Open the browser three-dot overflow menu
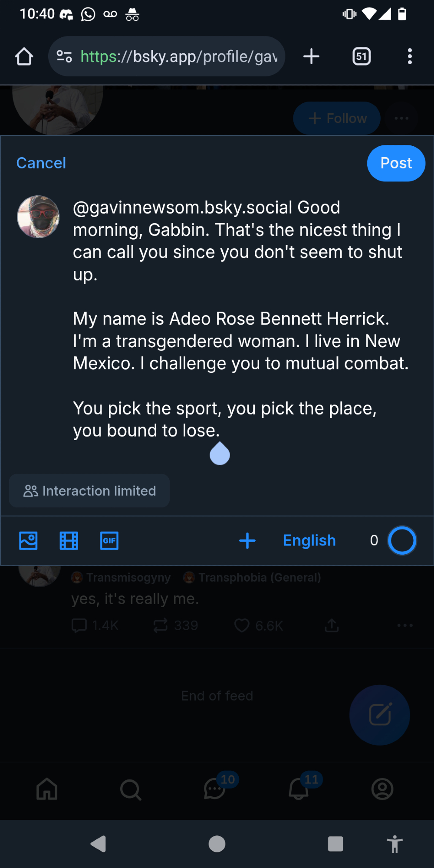The image size is (434, 868). tap(410, 56)
